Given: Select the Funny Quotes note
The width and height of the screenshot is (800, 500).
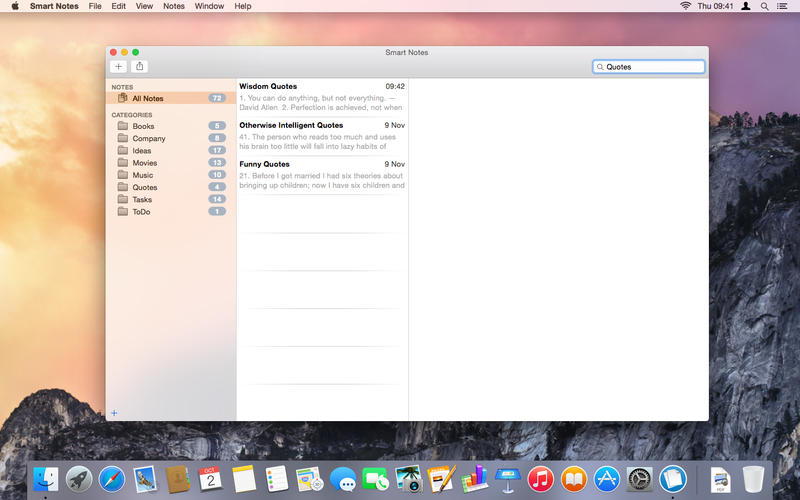Looking at the screenshot, I should (322, 174).
